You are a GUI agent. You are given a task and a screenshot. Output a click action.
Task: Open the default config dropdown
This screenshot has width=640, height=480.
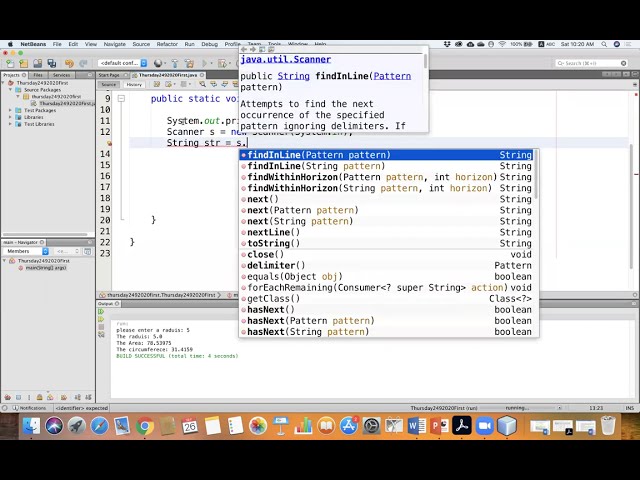123,63
